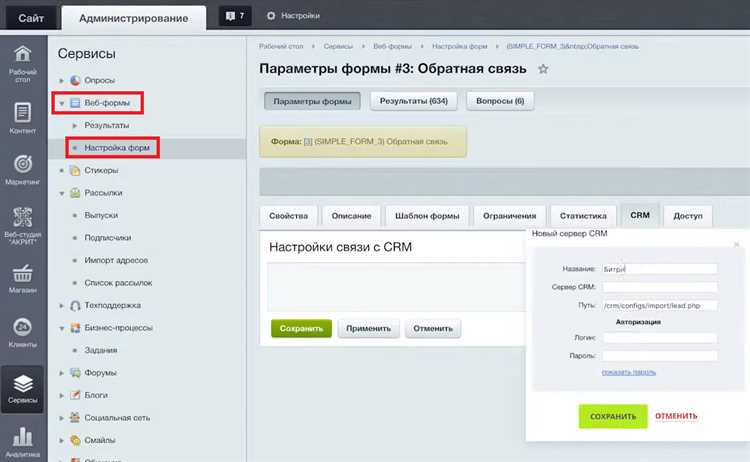Screen dimensions: 750x462
Task: Click the Веб-формы tree icon
Action: [x=75, y=103]
